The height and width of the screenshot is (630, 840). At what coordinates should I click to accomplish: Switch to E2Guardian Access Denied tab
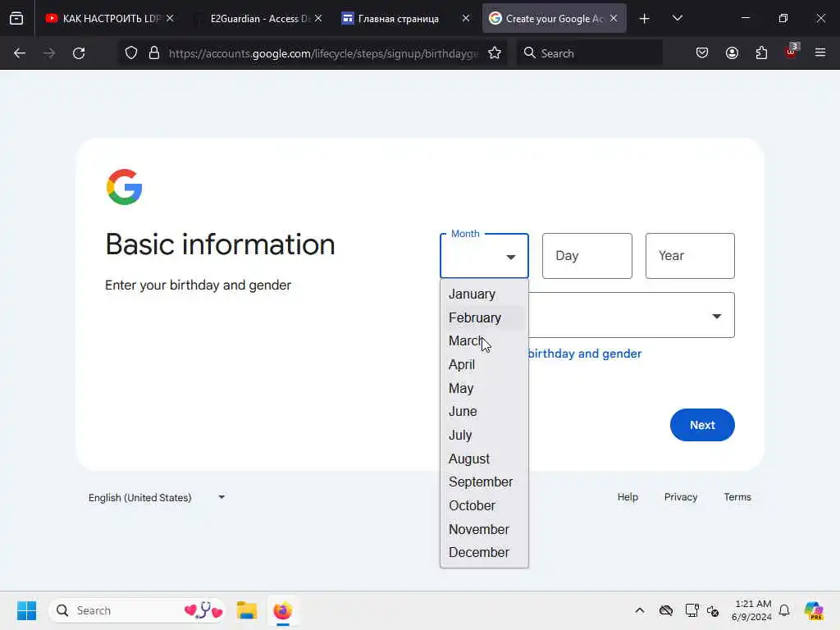tap(253, 19)
